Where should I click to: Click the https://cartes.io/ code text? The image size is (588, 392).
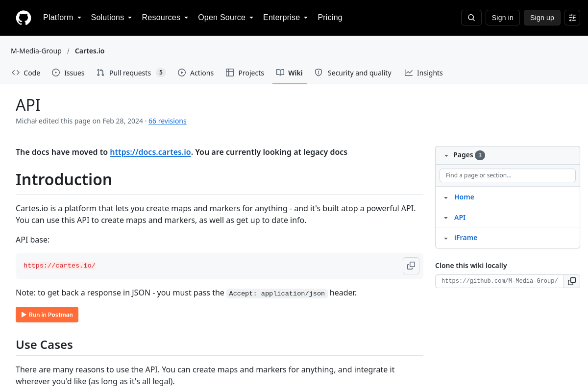[59, 266]
